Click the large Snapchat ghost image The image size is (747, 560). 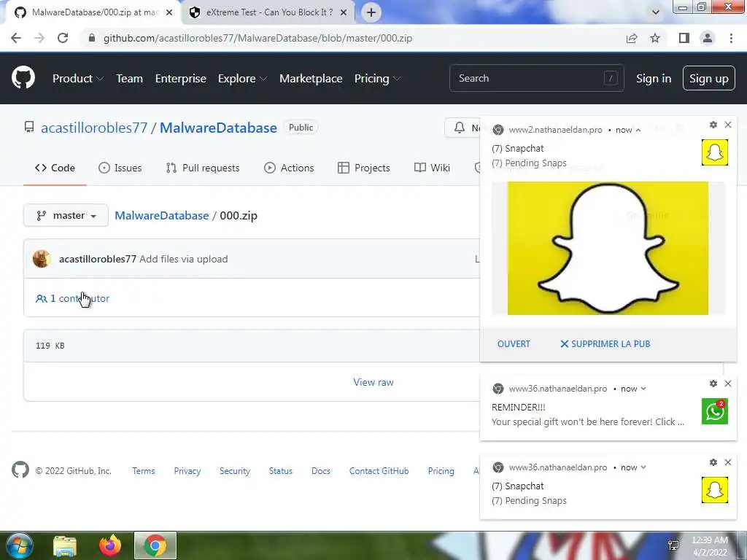(x=608, y=248)
